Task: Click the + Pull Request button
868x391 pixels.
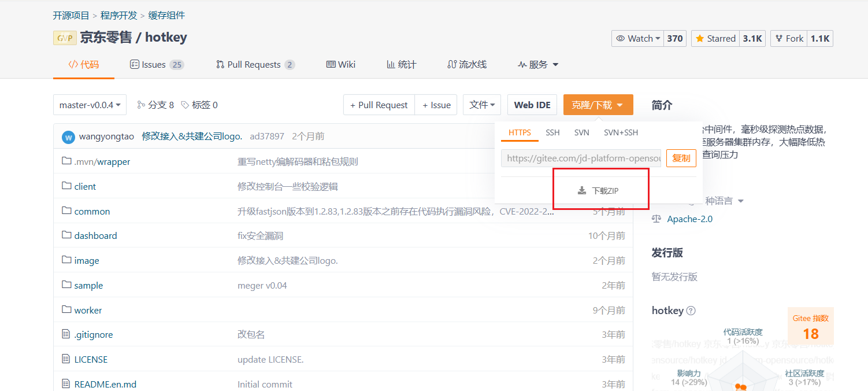Action: pos(379,105)
